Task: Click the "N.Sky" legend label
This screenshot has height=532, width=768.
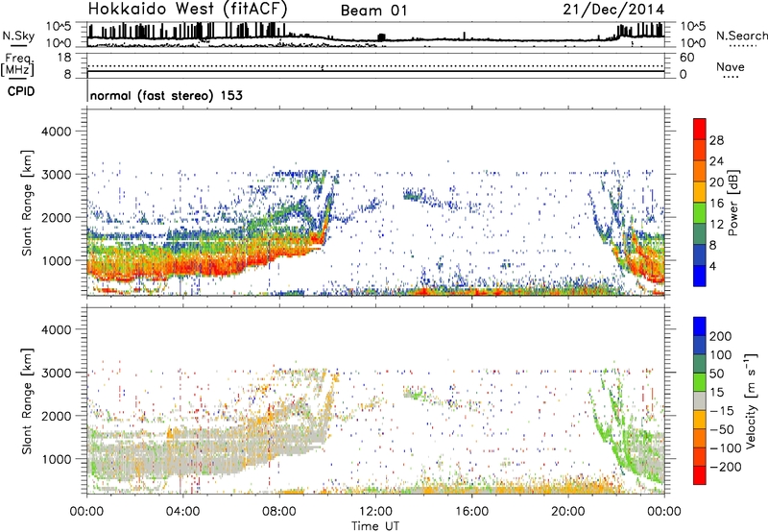Action: [18, 36]
